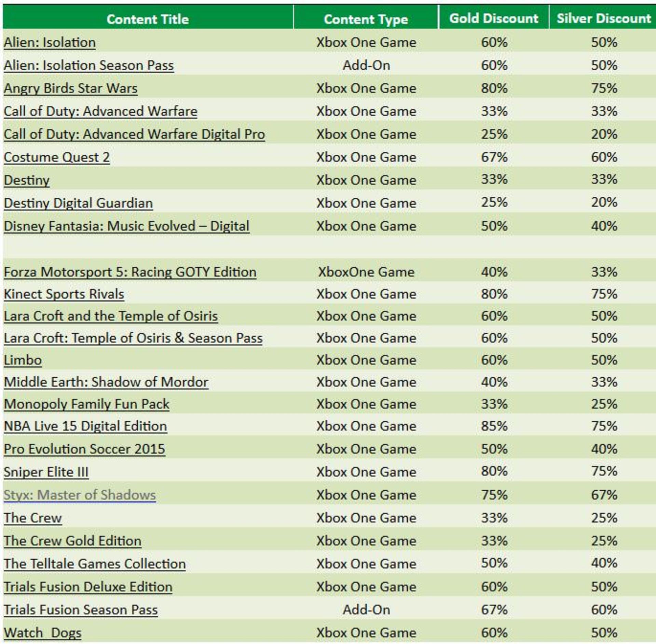The width and height of the screenshot is (656, 644).
Task: Open the Destiny Digital Guardian link
Action: [78, 203]
